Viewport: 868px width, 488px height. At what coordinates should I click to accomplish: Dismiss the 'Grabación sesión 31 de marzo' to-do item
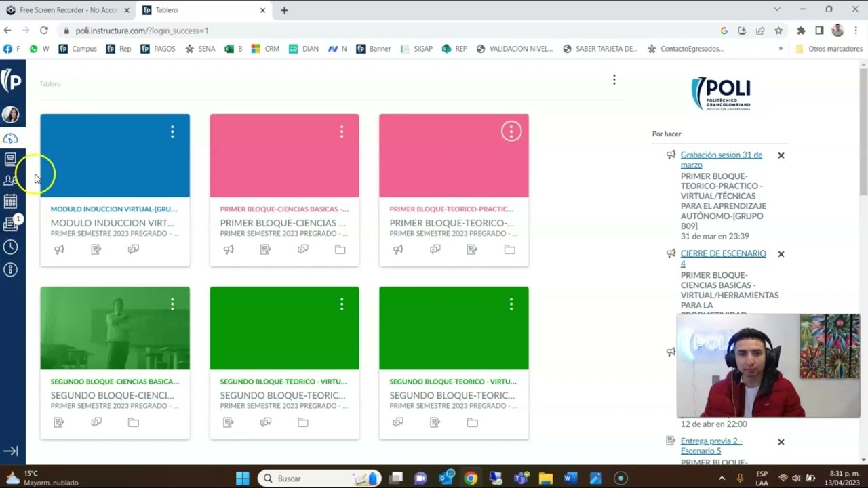[781, 155]
